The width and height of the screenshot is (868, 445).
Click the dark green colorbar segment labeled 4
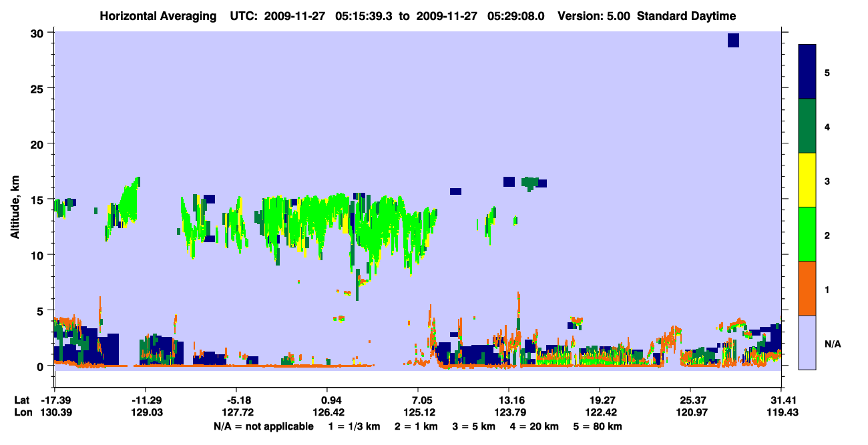pos(807,126)
